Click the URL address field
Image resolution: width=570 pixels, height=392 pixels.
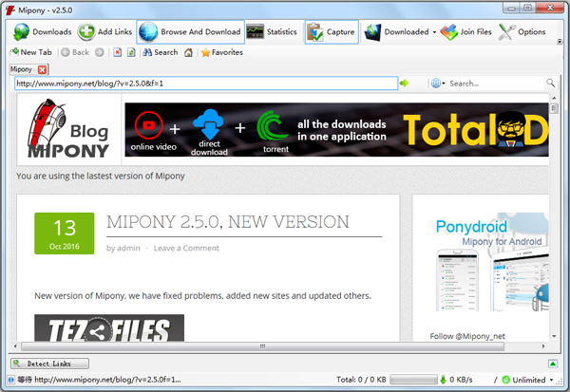(x=204, y=84)
